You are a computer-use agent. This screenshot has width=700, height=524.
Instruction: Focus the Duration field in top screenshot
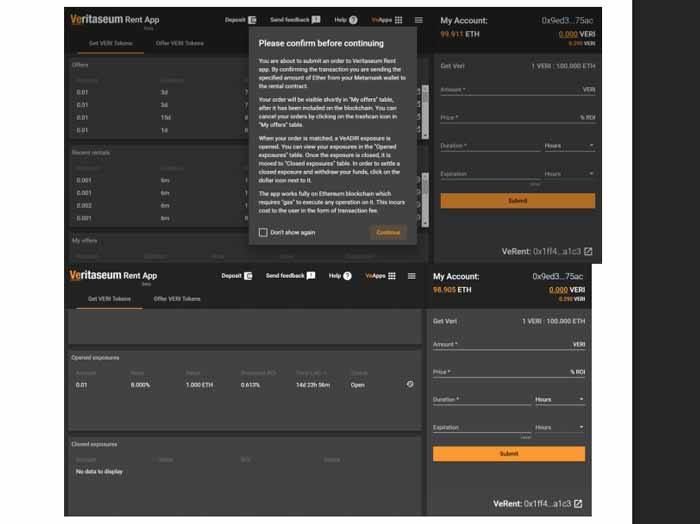(x=490, y=146)
